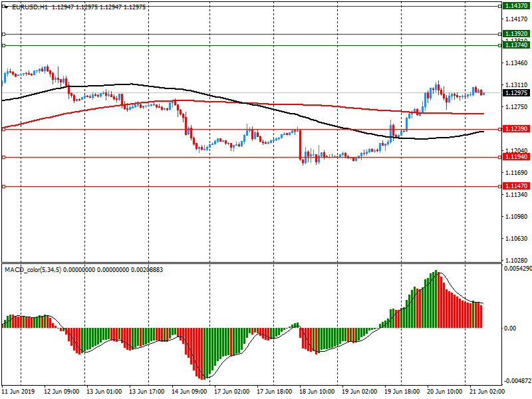Click the 1.13460 price scale value

(517, 63)
